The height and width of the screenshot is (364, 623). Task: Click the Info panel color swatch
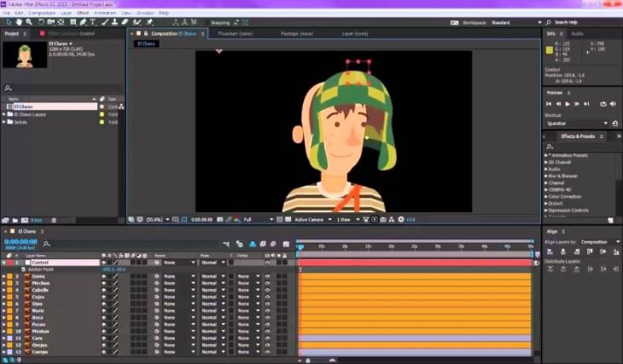coord(550,49)
